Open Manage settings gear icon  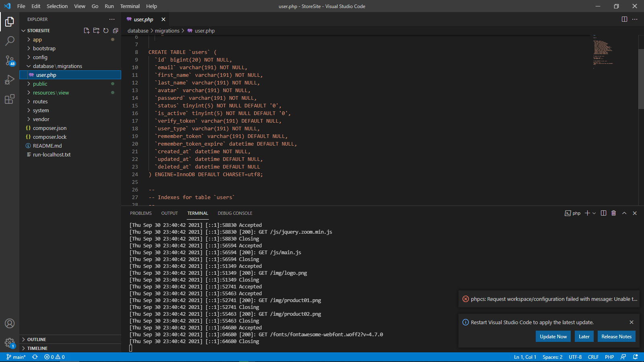click(10, 343)
